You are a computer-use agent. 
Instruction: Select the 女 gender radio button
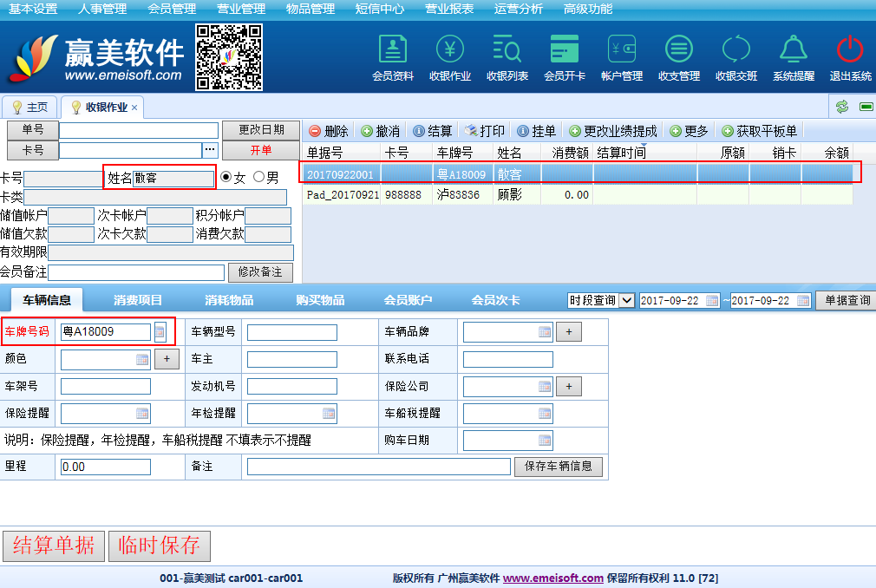coord(227,177)
